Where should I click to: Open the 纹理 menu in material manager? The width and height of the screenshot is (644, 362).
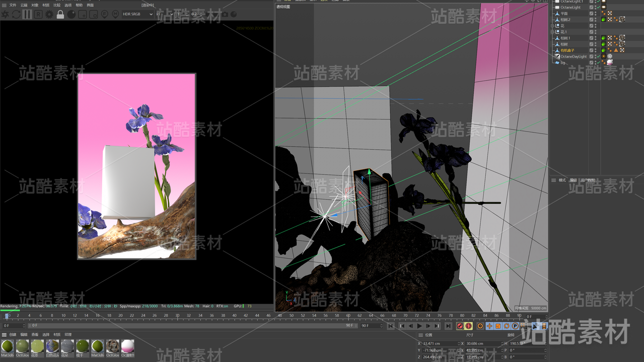pyautogui.click(x=68, y=335)
